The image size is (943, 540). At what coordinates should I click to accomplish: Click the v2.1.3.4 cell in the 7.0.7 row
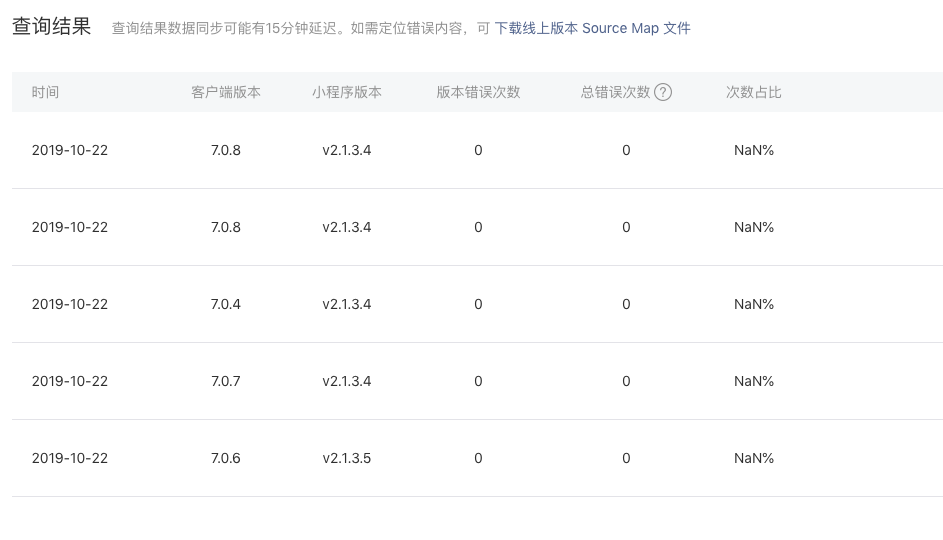tap(346, 381)
